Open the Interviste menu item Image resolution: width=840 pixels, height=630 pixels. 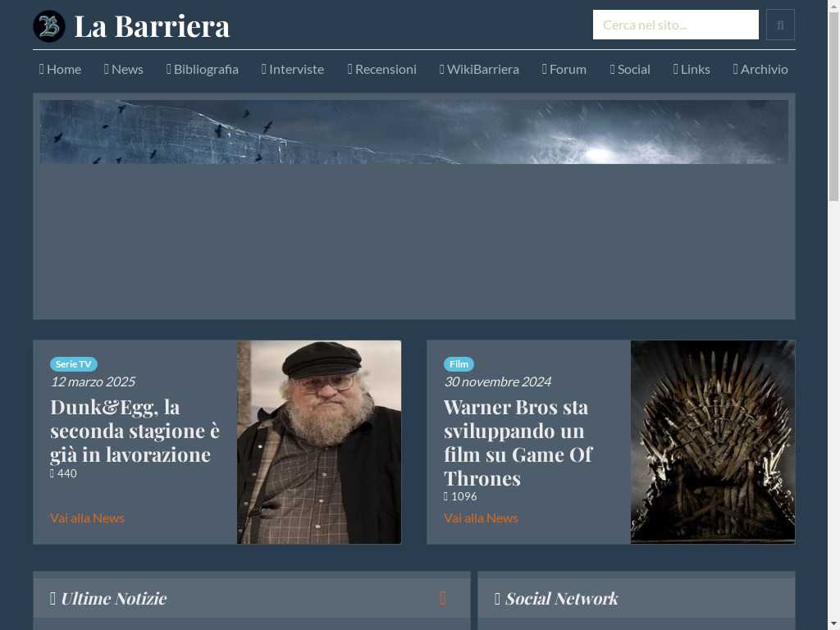coord(293,70)
